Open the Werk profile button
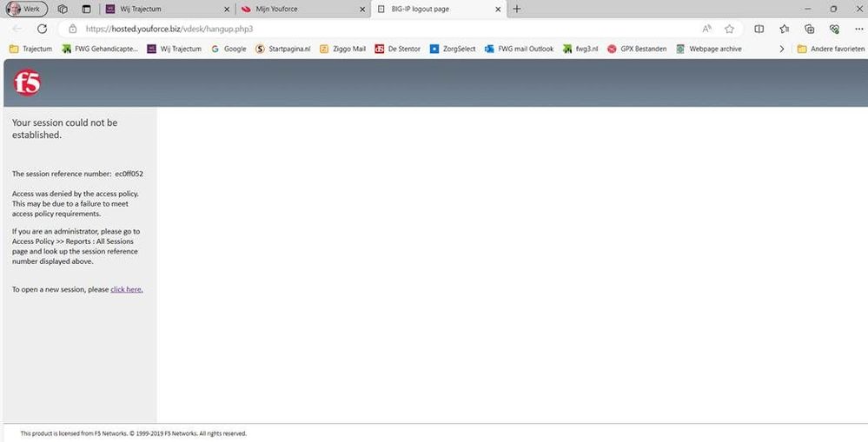 (x=27, y=9)
